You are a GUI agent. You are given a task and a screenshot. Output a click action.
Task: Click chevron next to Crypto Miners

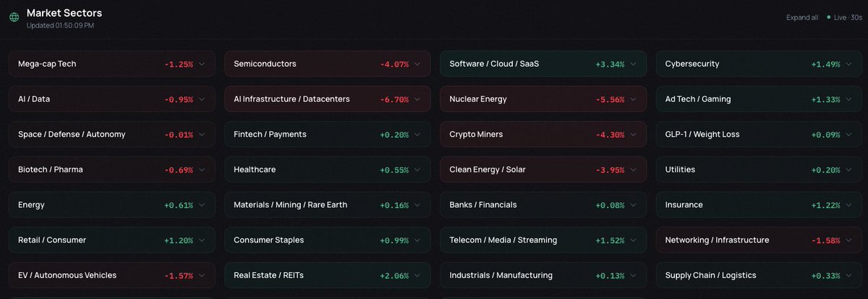[x=633, y=135]
